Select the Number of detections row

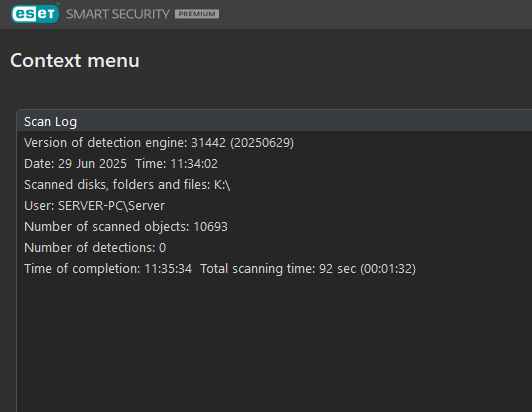(x=274, y=248)
